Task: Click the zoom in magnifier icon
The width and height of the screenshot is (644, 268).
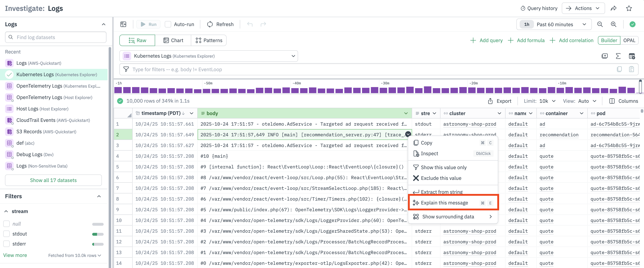Action: (x=613, y=24)
